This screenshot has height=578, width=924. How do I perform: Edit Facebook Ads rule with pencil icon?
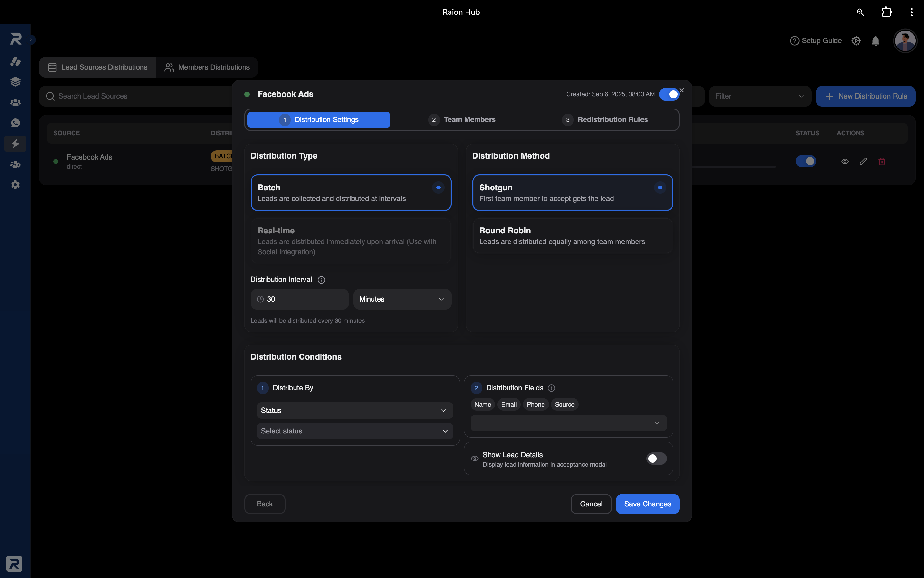[863, 161]
